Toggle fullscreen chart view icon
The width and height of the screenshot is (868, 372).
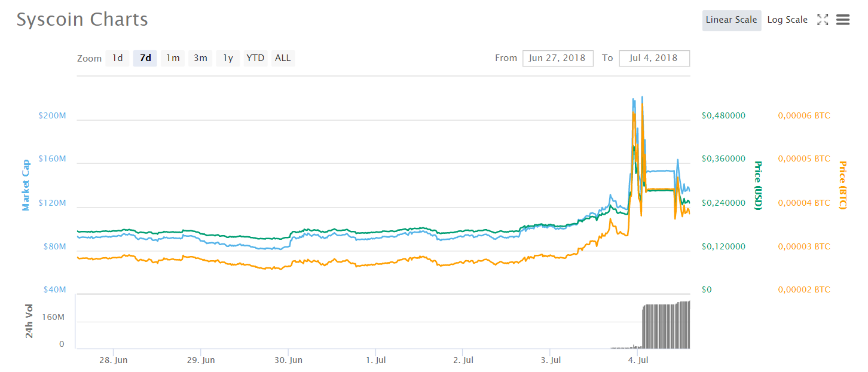tap(823, 20)
